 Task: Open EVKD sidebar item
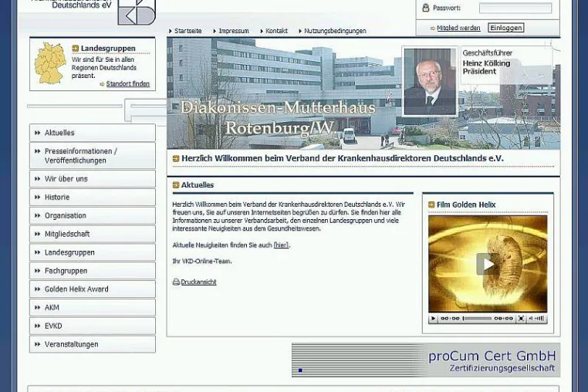point(93,326)
